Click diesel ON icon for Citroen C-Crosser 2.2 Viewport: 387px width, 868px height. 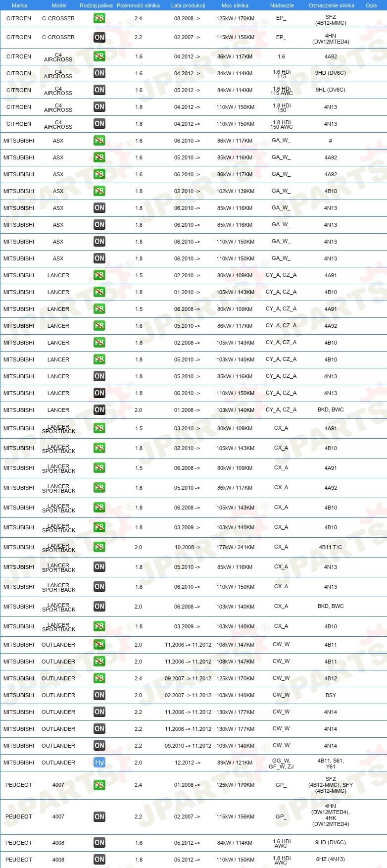pyautogui.click(x=99, y=37)
